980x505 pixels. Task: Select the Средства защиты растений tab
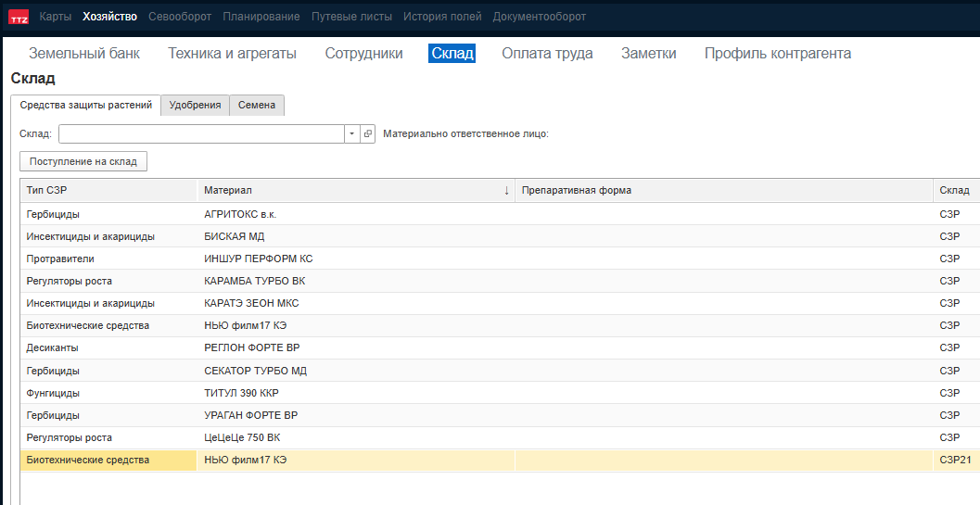click(85, 106)
